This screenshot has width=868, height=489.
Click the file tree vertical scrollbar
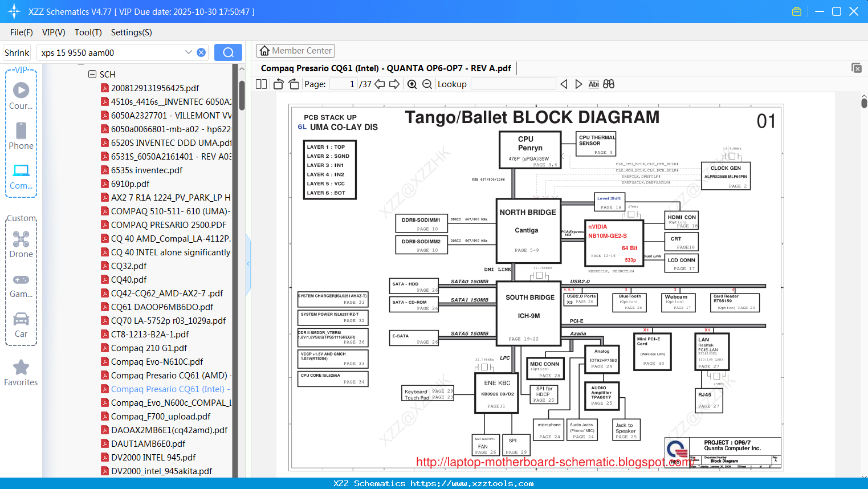coord(242,95)
